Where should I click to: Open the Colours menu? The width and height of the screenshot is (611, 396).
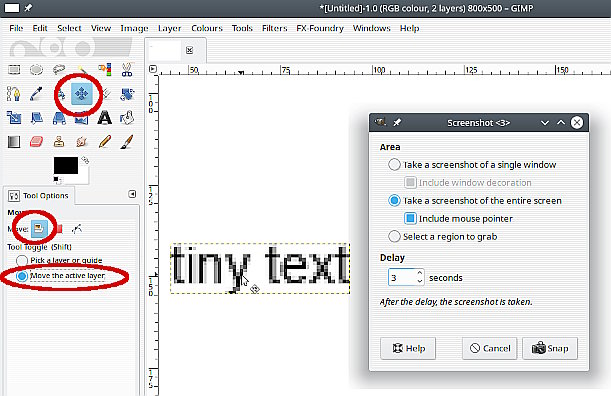pos(207,28)
